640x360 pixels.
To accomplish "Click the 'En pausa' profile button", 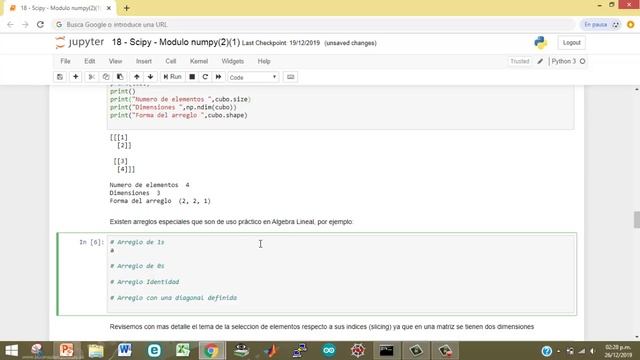I will [x=601, y=24].
